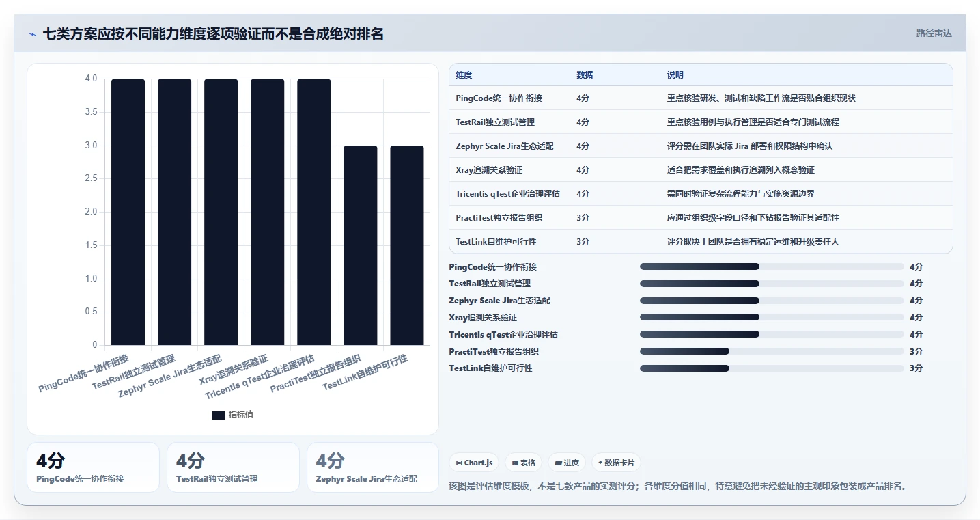
Task: Click the 3分 score in the PractiTest table row
Action: (583, 218)
